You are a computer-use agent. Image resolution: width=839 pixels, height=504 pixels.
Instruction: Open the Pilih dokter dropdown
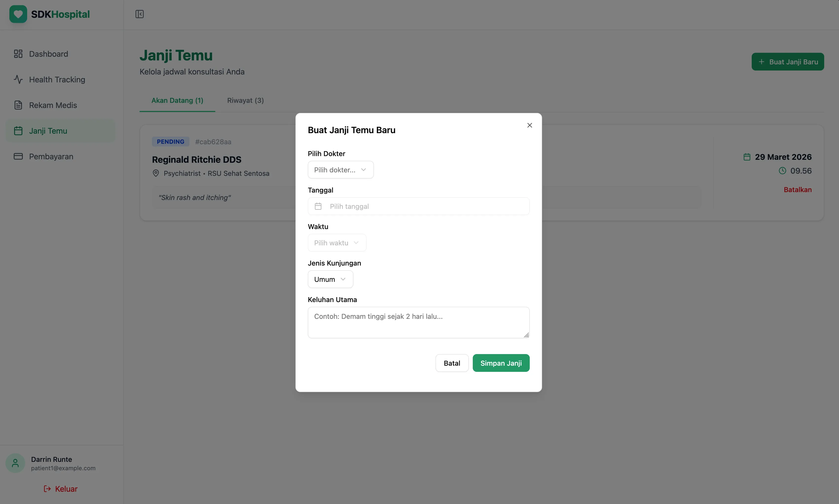(341, 169)
